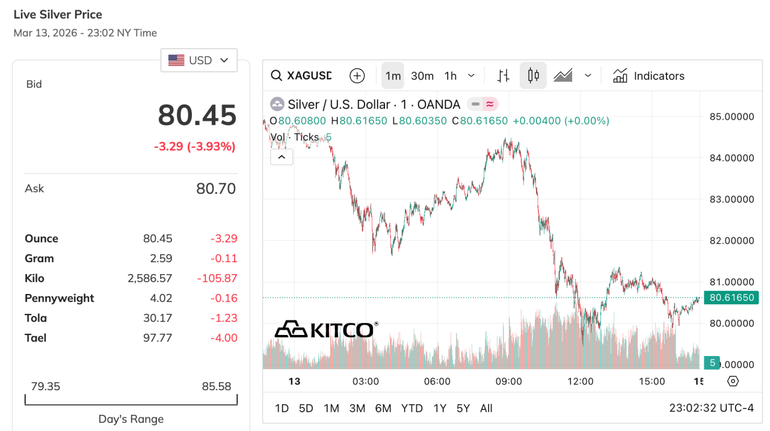Image resolution: width=770 pixels, height=431 pixels.
Task: Select the 1M date range tab
Action: tap(331, 408)
